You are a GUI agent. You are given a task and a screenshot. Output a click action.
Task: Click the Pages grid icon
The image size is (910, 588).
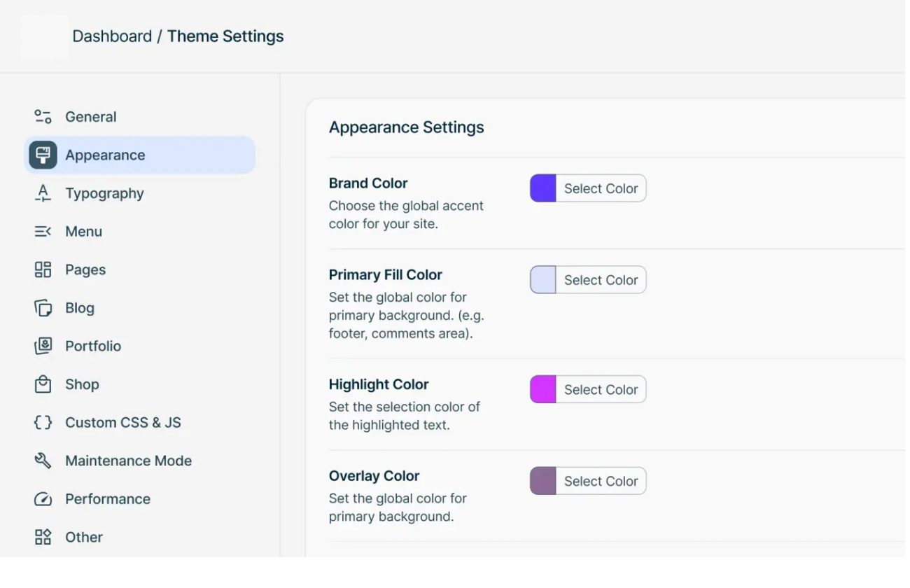(x=43, y=269)
